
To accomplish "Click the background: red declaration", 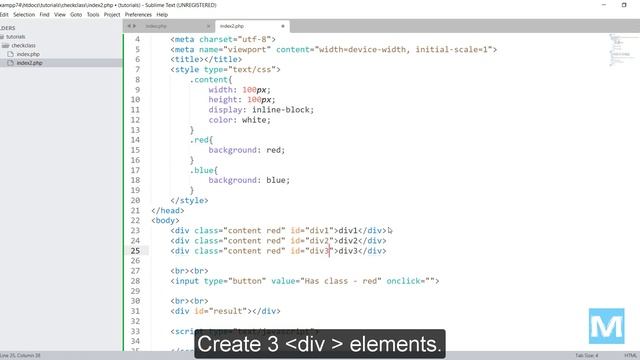I will (247, 150).
